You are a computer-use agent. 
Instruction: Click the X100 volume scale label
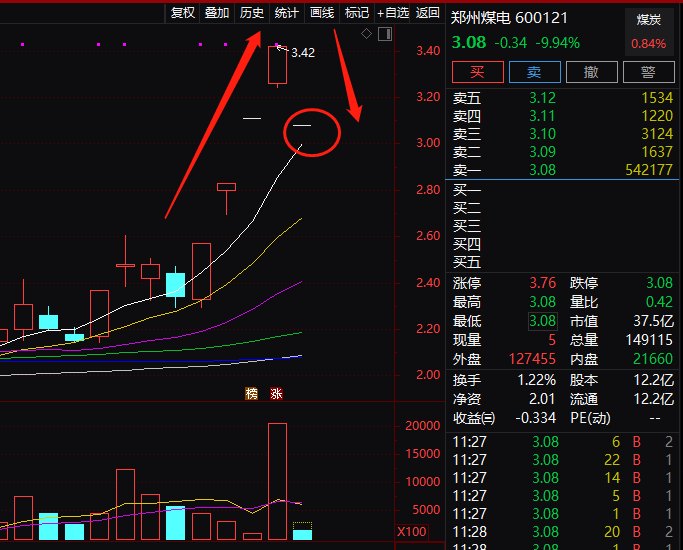pyautogui.click(x=412, y=531)
